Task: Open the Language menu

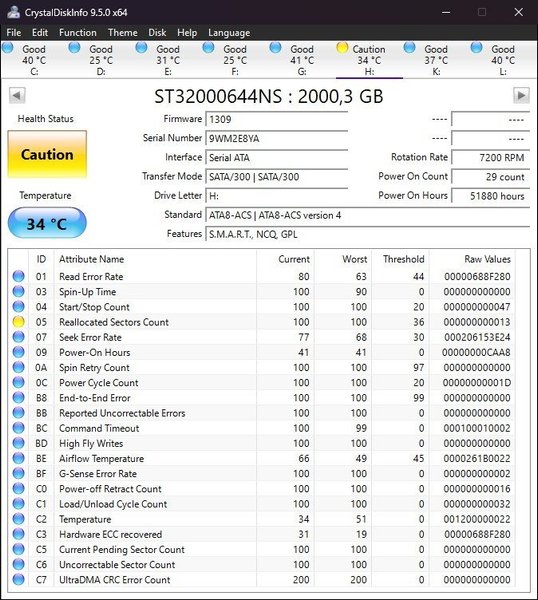Action: pos(229,33)
